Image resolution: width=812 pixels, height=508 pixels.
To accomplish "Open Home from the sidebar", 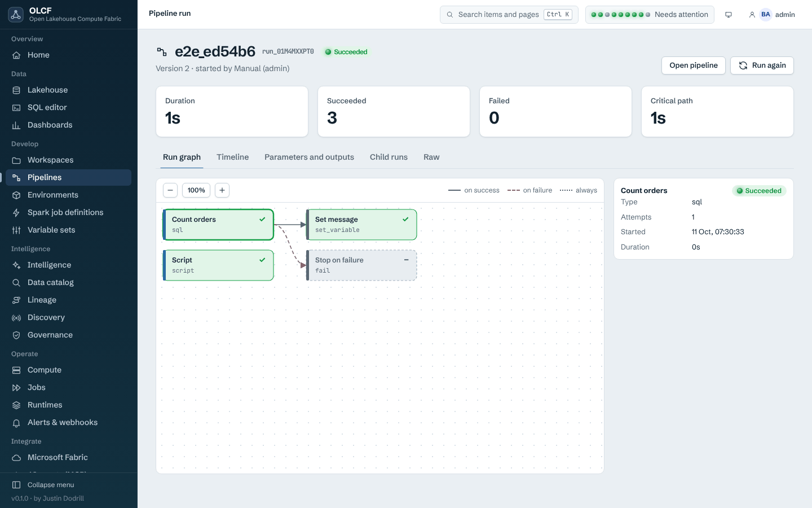I will [68, 55].
